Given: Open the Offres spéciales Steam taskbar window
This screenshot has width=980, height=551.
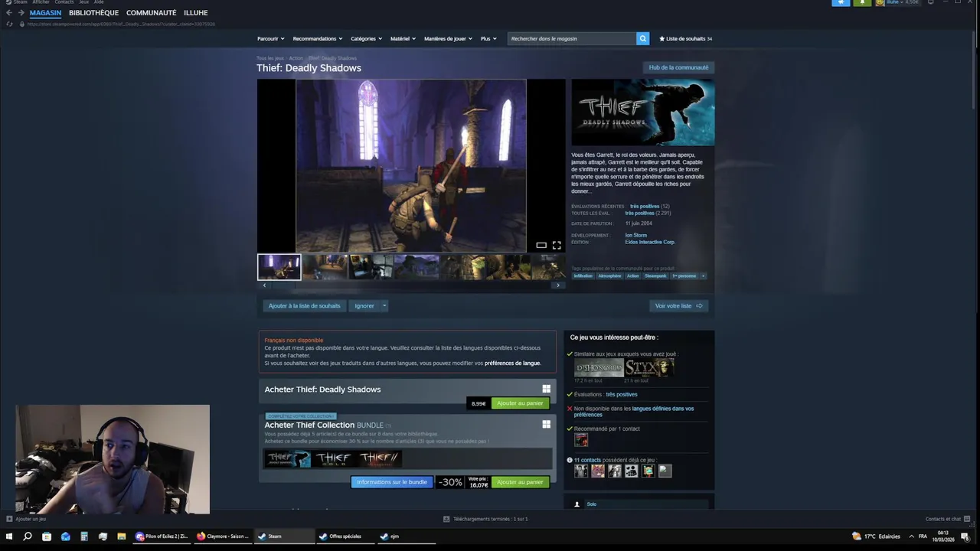Looking at the screenshot, I should 345,536.
